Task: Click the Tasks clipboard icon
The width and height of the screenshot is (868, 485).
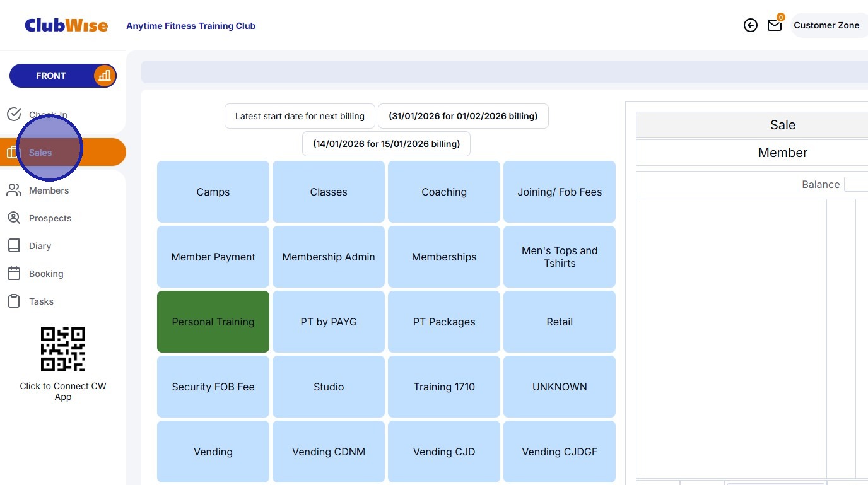Action: (14, 301)
